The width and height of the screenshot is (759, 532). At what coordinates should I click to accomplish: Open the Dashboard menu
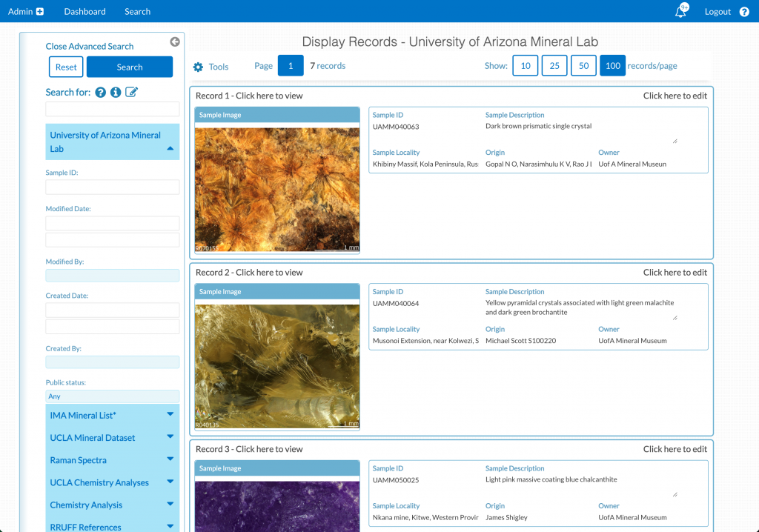pyautogui.click(x=84, y=12)
